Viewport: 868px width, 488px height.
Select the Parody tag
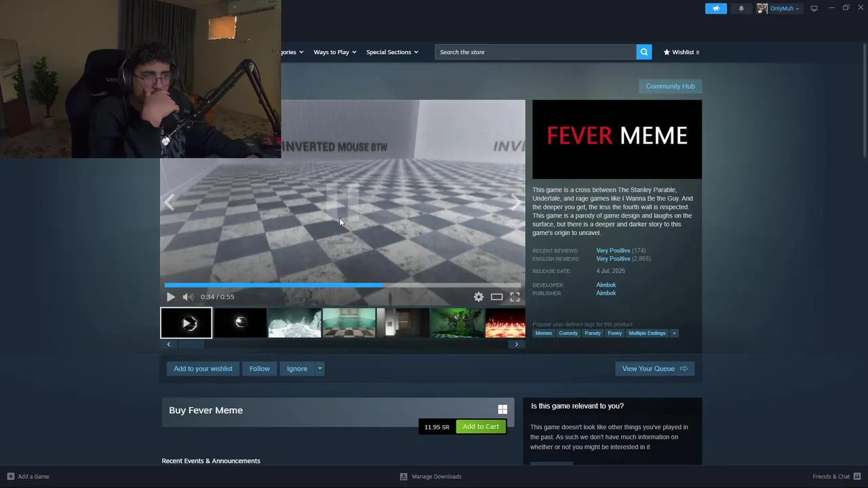(593, 333)
